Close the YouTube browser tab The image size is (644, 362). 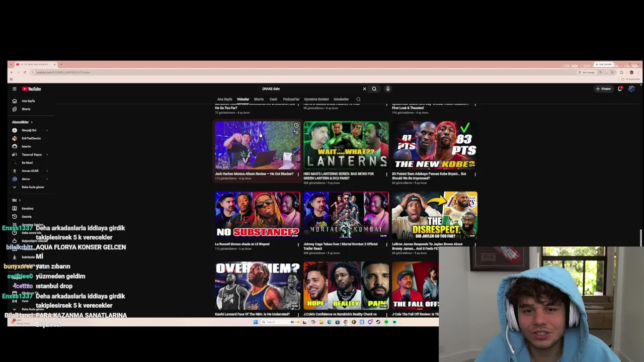coord(54,64)
